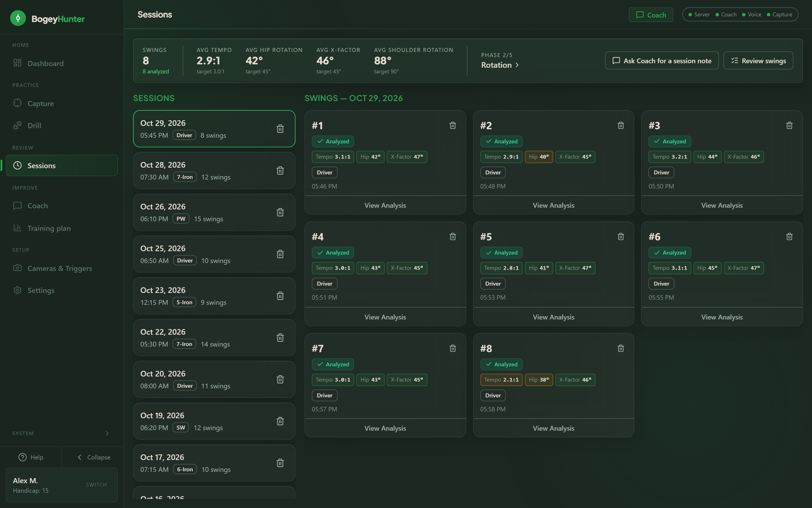Select Oct 17, 2026 6-Iron session
Viewport: 812px width, 508px height.
click(214, 463)
